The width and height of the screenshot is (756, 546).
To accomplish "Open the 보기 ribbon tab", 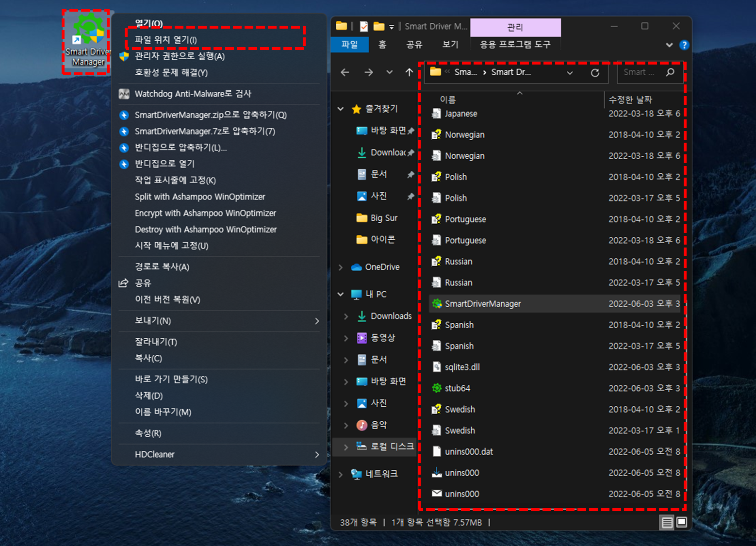I will (x=450, y=45).
